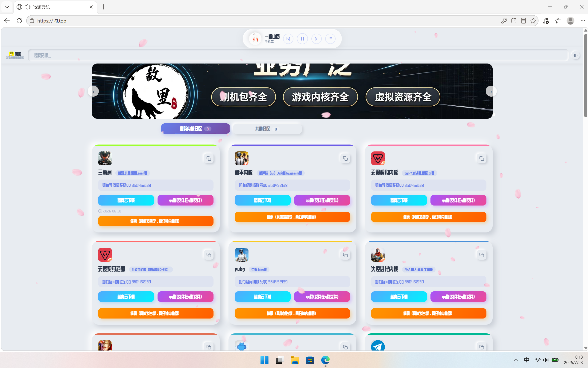The height and width of the screenshot is (368, 588).
Task: Show previous banner slide with left arrow
Action: click(93, 92)
